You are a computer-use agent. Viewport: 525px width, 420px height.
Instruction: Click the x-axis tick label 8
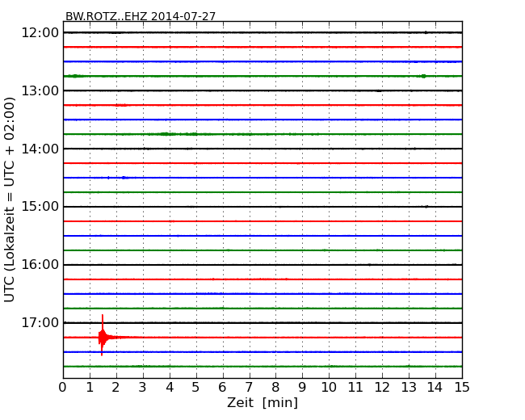(275, 388)
